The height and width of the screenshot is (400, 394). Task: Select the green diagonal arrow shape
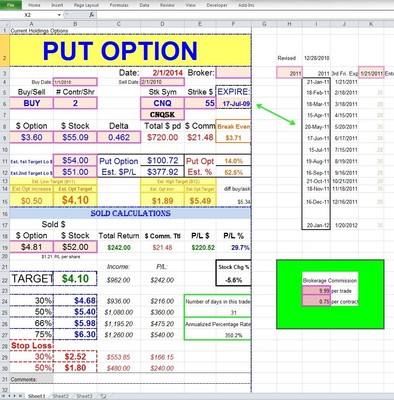(276, 114)
